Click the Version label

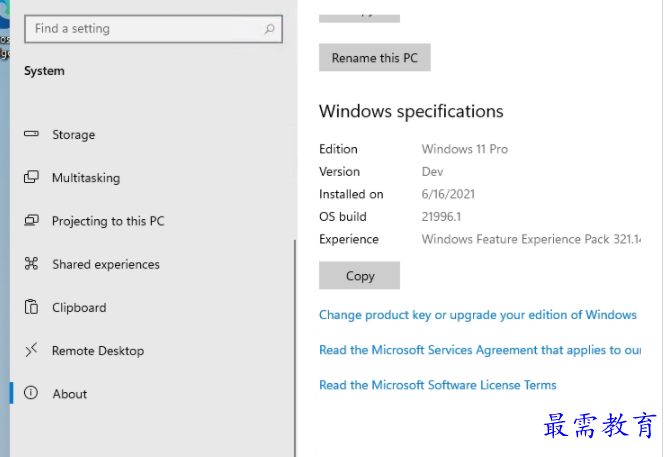(x=339, y=172)
